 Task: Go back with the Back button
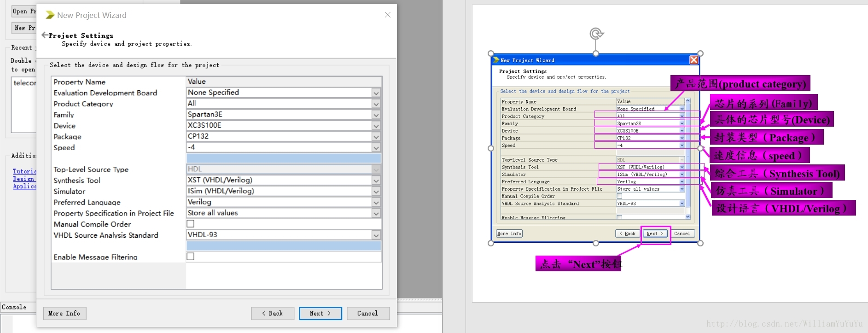[x=273, y=313]
